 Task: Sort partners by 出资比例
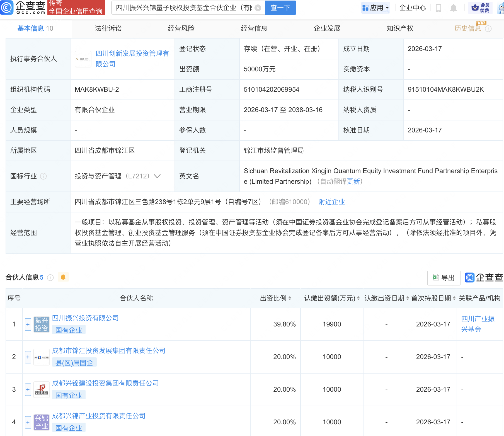(x=290, y=298)
